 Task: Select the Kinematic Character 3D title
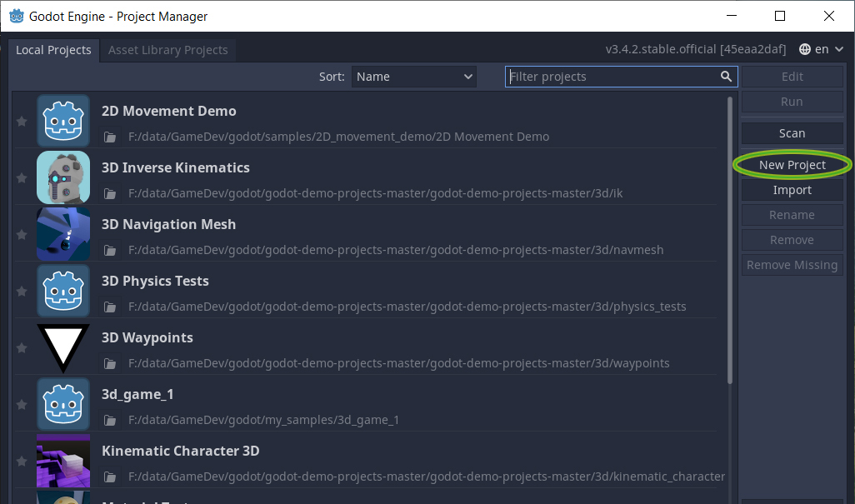point(181,452)
